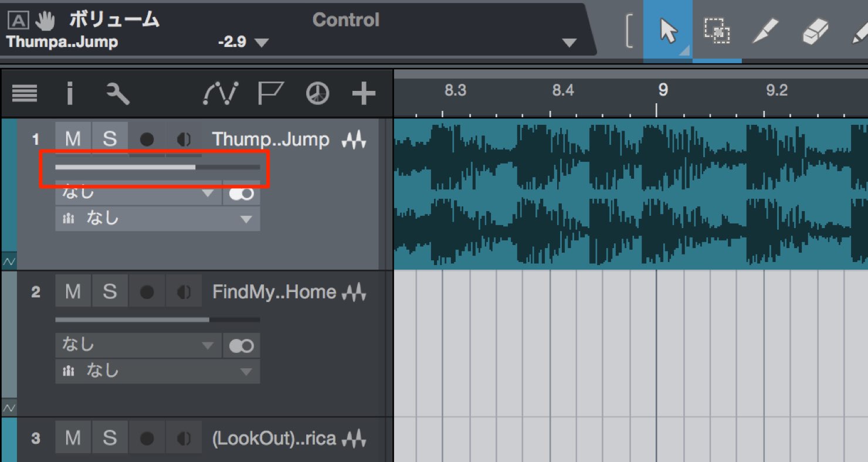Open the marker track flag icon

(270, 93)
